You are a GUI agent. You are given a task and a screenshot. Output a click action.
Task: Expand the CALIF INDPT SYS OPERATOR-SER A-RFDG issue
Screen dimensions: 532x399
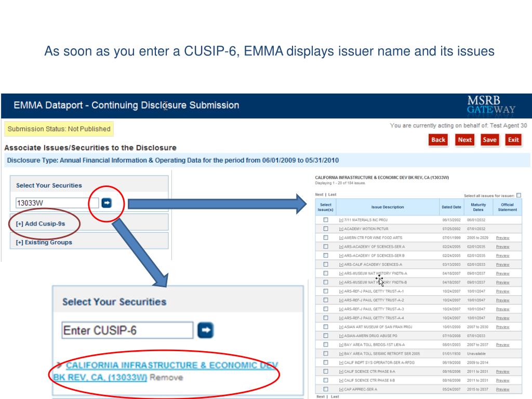tap(341, 362)
